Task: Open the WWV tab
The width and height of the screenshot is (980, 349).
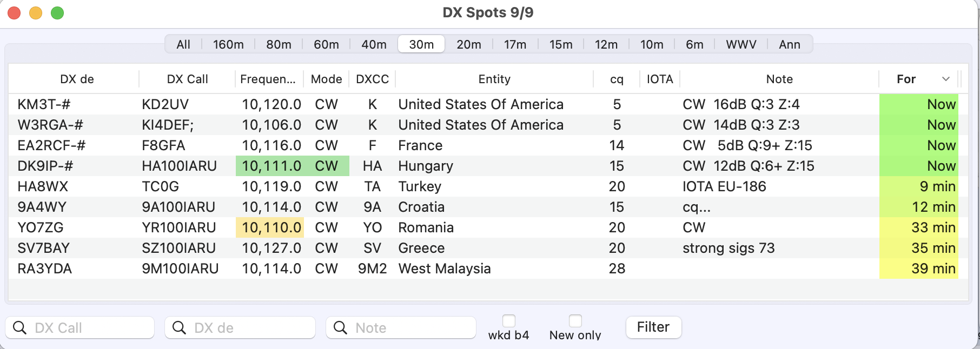Action: point(741,44)
